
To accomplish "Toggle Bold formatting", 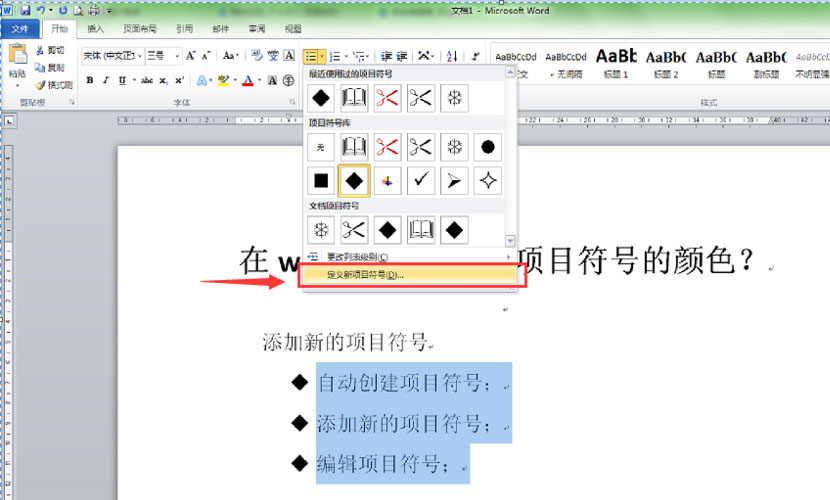I will click(x=90, y=80).
